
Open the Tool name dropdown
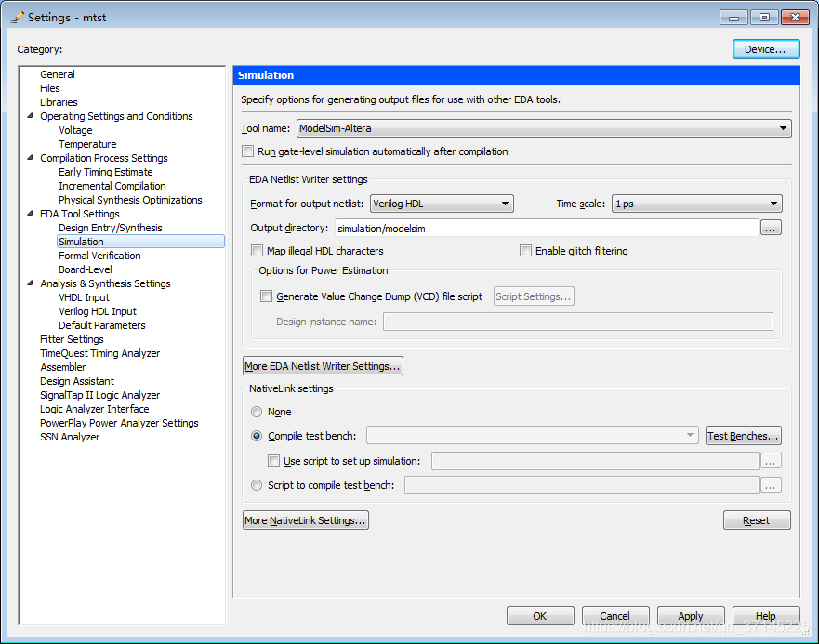544,128
